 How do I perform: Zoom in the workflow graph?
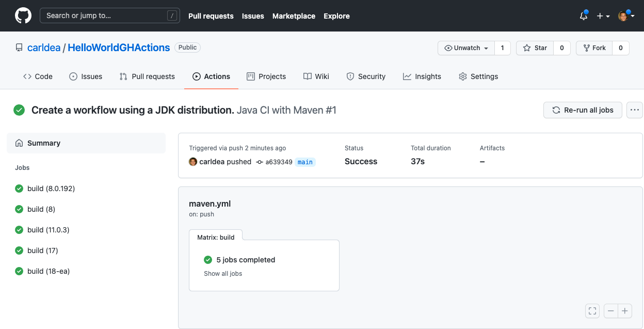625,311
